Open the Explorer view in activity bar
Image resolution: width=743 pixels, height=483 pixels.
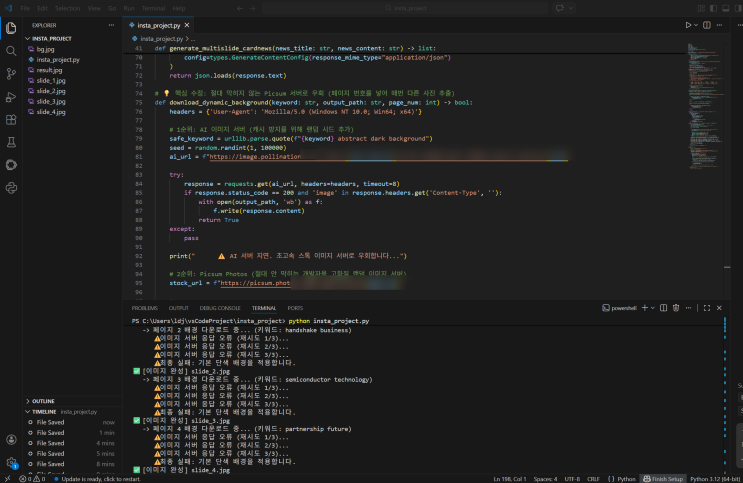pos(11,28)
